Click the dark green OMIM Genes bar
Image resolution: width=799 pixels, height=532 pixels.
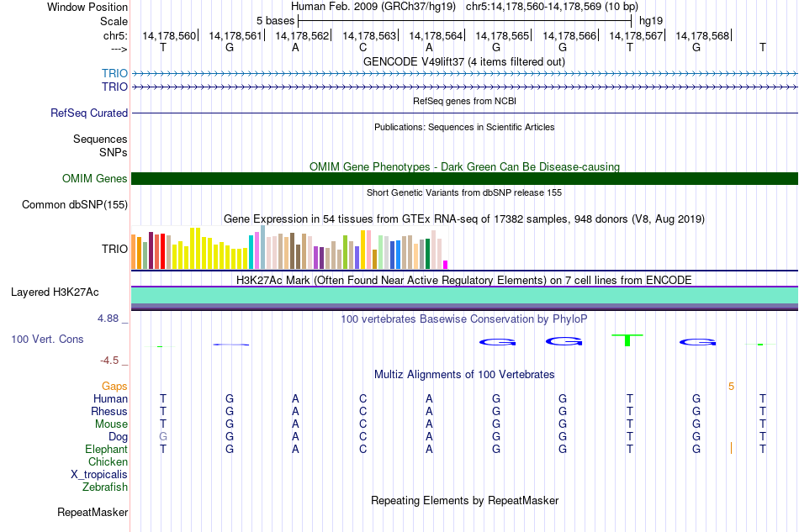tap(464, 179)
